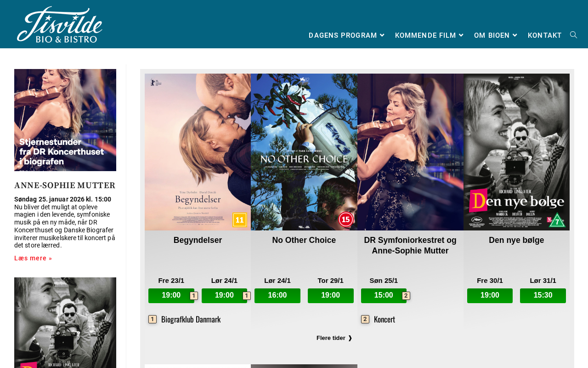The height and width of the screenshot is (368, 588).
Task: Click the Lør 31/1 date label
Action: [543, 281]
